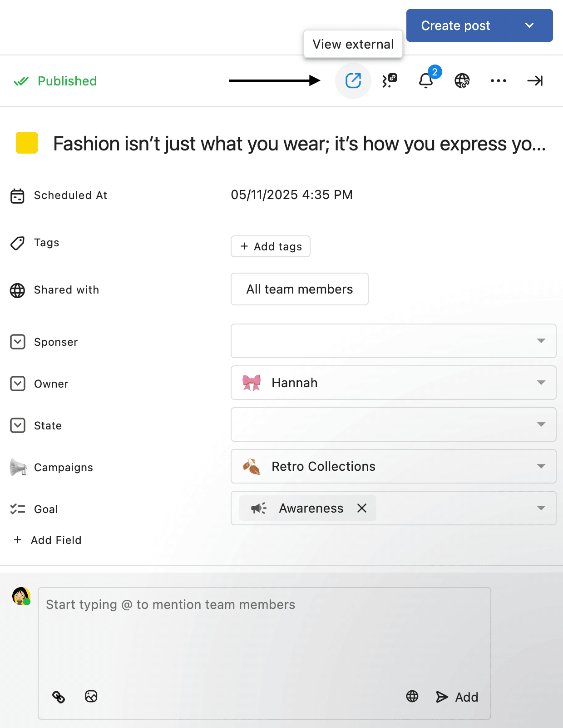Open notifications bell with 2 badge

(425, 81)
